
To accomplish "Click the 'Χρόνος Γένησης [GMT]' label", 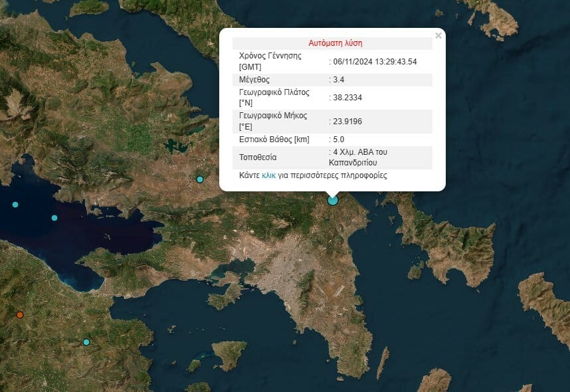I will [x=270, y=61].
